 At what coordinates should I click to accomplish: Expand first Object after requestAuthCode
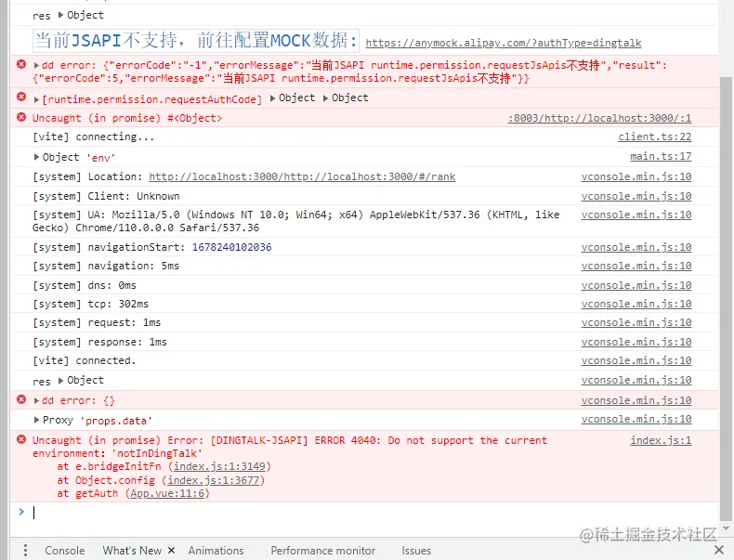pos(272,98)
